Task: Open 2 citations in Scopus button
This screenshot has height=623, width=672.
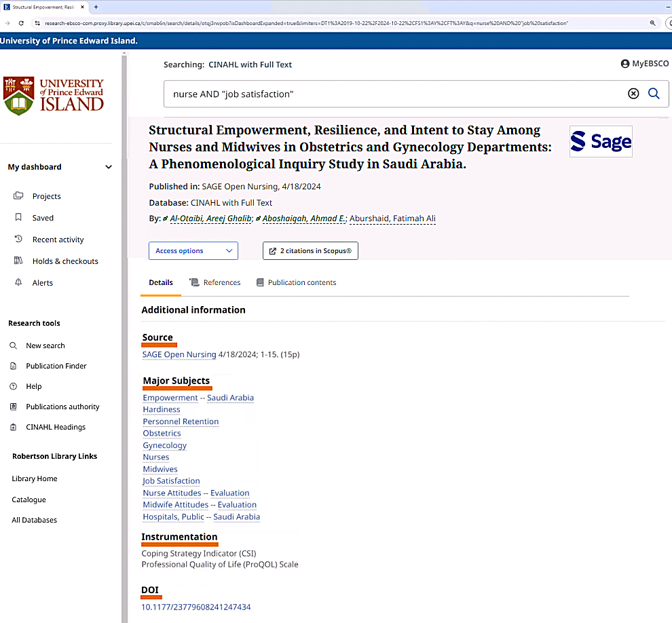Action: [310, 251]
